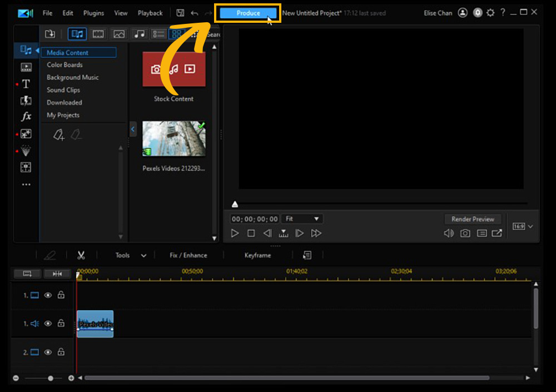Viewport: 556px width, 392px height.
Task: Split the clip with the scissors tool
Action: point(81,255)
